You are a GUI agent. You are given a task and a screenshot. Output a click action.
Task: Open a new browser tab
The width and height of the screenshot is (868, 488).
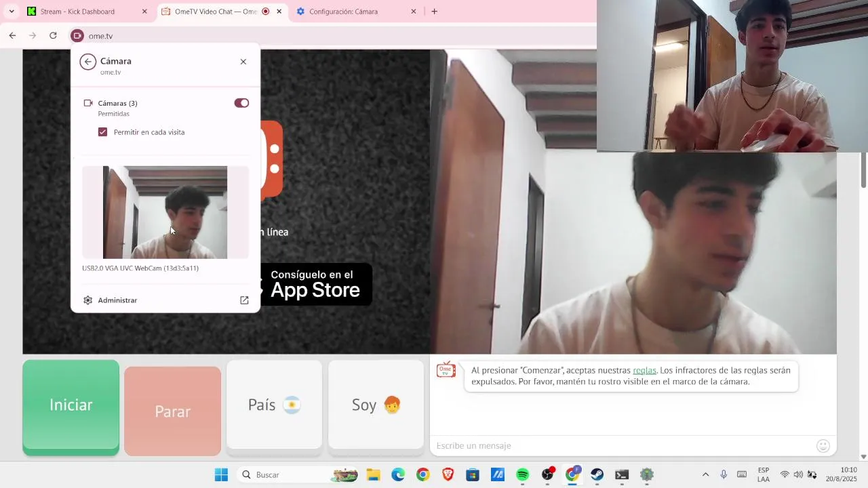[434, 12]
